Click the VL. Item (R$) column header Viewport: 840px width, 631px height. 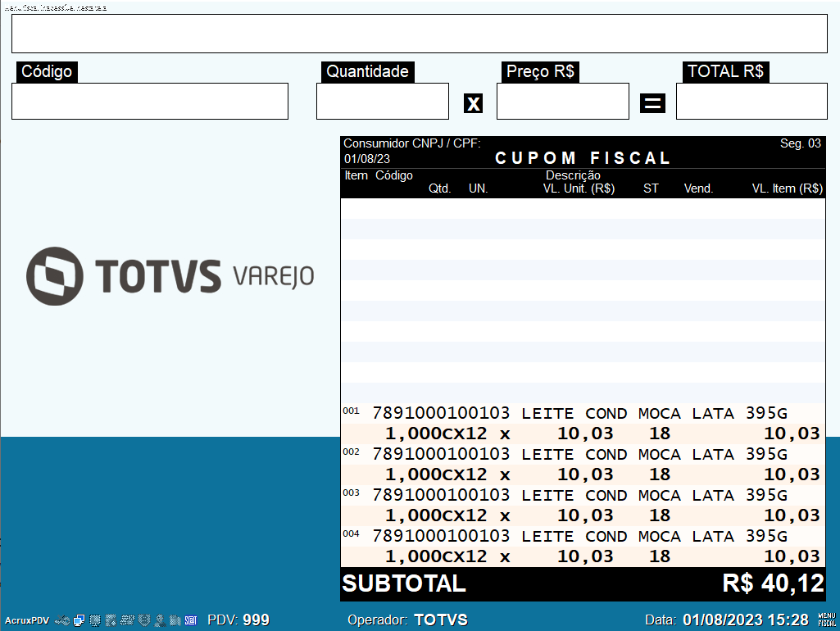[x=787, y=188]
